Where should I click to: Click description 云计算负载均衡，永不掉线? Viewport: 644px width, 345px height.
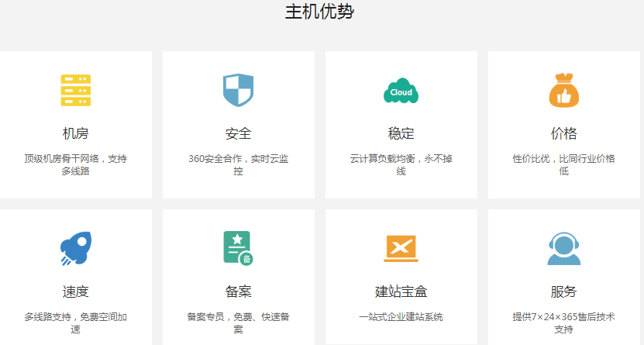(x=401, y=164)
